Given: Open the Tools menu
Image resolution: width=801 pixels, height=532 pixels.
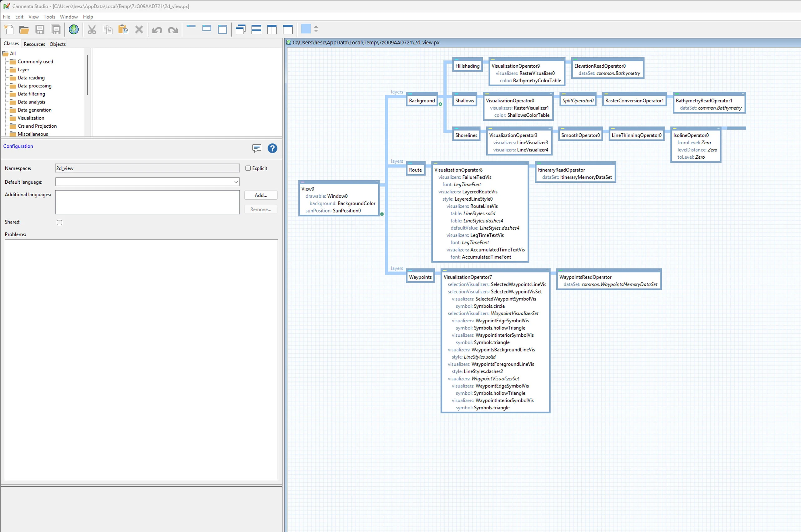Looking at the screenshot, I should (x=49, y=17).
